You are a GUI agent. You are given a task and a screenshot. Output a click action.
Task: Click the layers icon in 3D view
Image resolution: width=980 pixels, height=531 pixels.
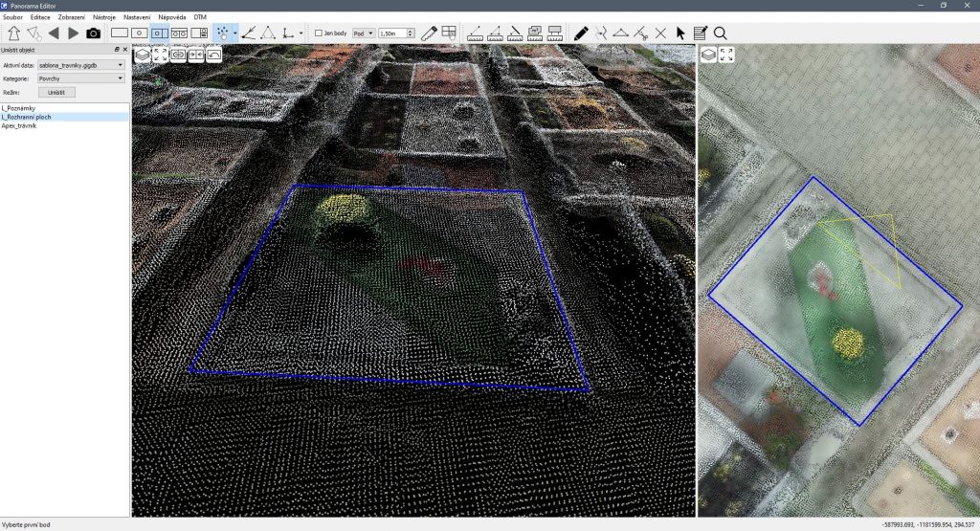[142, 55]
